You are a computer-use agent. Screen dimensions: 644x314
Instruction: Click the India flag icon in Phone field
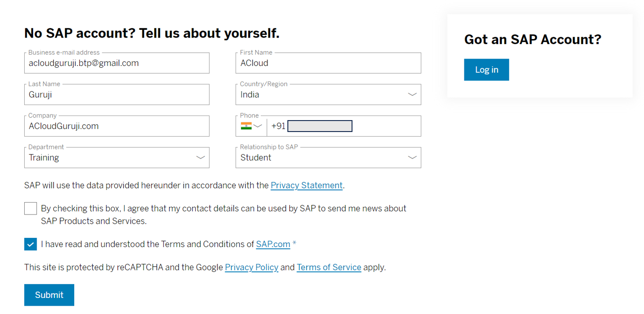point(246,126)
